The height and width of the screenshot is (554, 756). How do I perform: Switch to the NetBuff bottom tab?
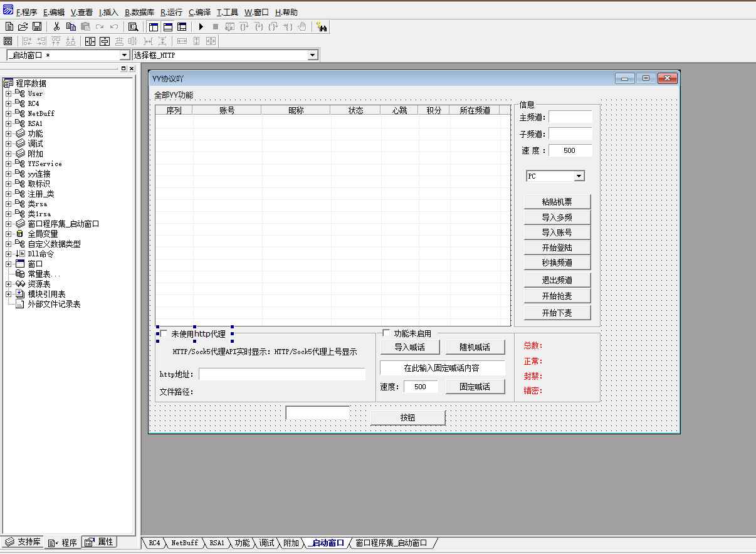(184, 543)
